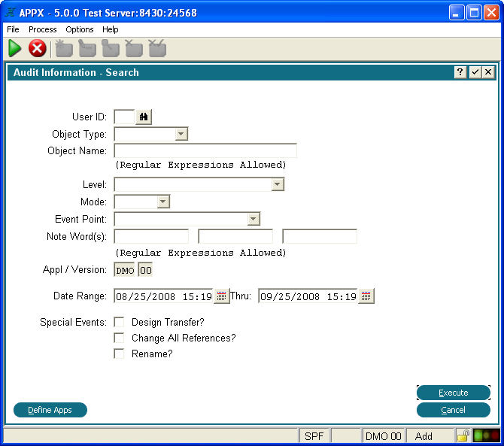Screen dimensions: 504x446
Task: Click the APPX logo in title bar
Action: pyautogui.click(x=11, y=13)
